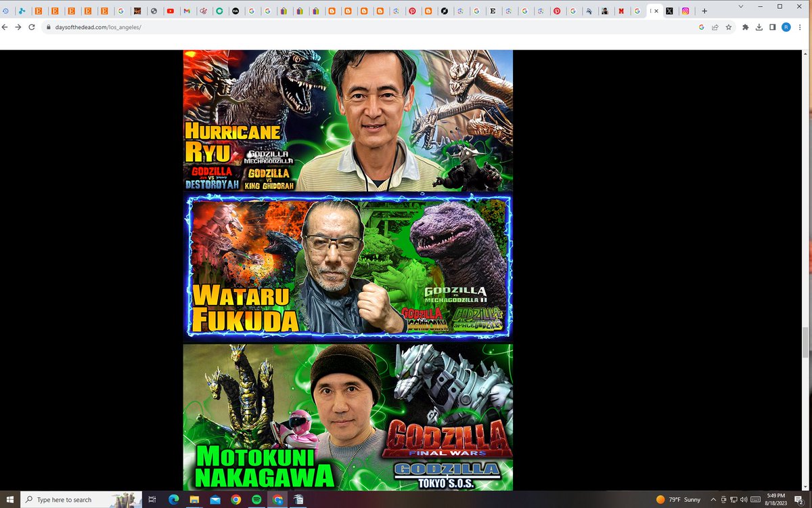The width and height of the screenshot is (812, 508).
Task: Bookmark this page with the star icon
Action: tap(729, 27)
